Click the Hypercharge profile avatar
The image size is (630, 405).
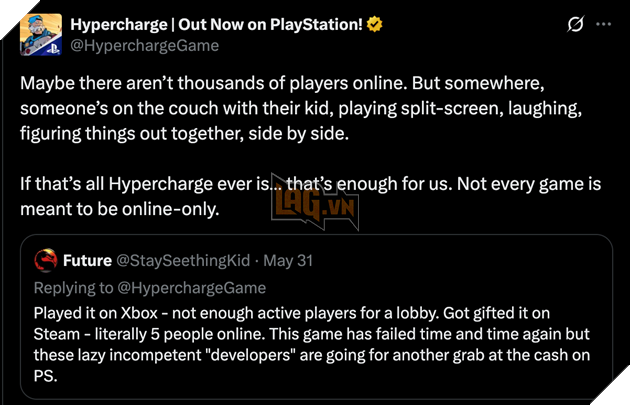[x=39, y=35]
